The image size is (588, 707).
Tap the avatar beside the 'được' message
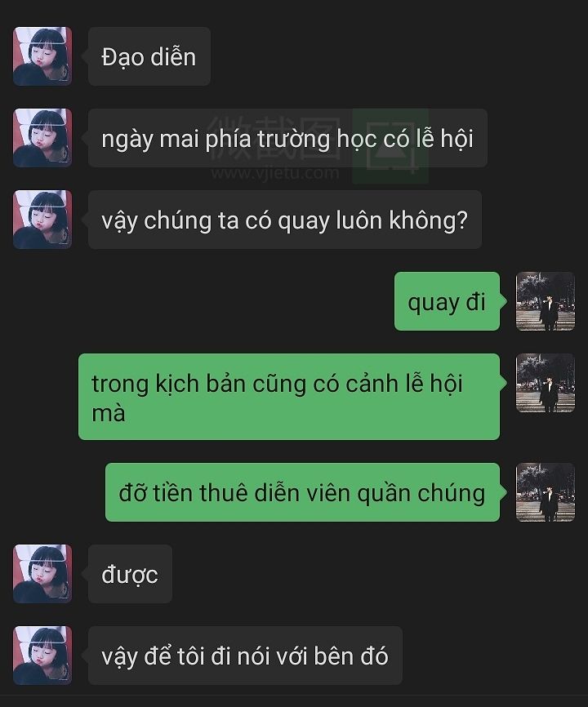pos(42,574)
